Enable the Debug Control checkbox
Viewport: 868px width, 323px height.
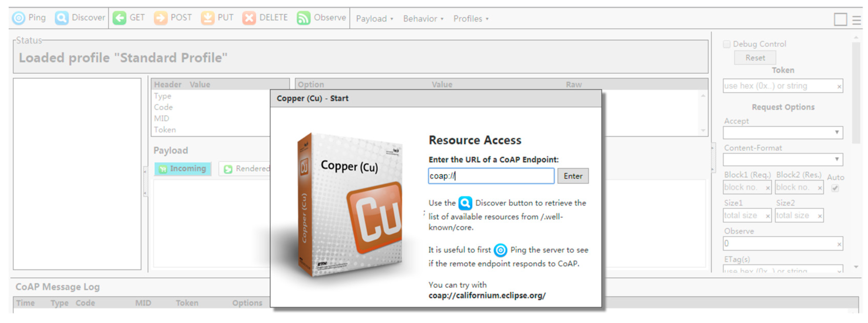coord(726,44)
